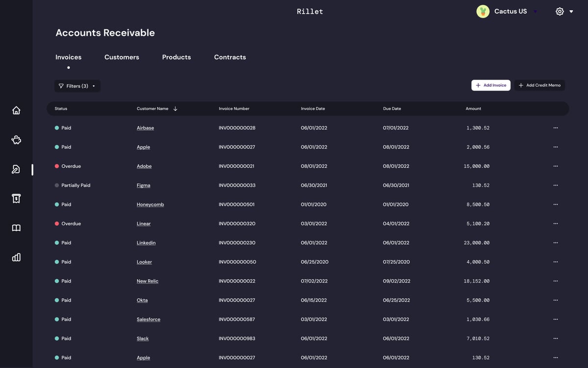Open the Apple customer link

[143, 147]
